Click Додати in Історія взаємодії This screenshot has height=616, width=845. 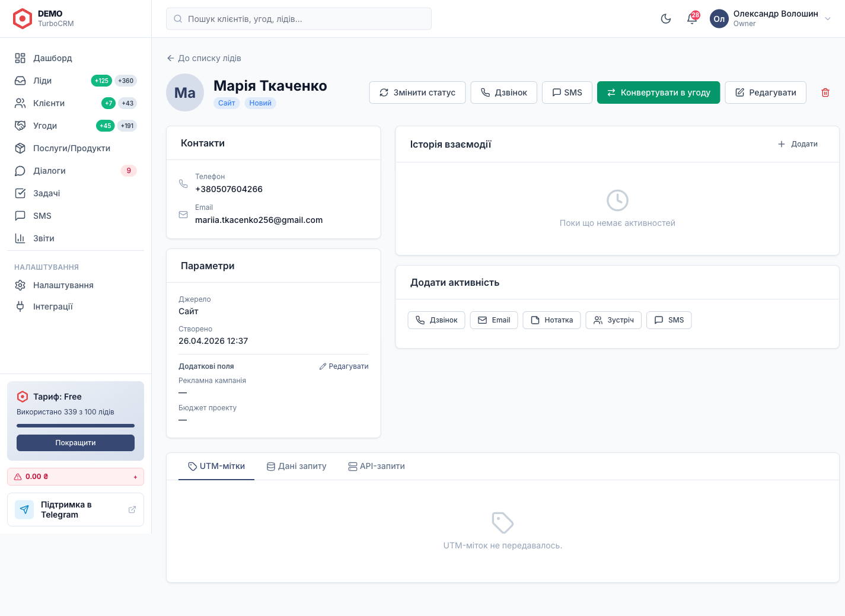[x=798, y=144]
